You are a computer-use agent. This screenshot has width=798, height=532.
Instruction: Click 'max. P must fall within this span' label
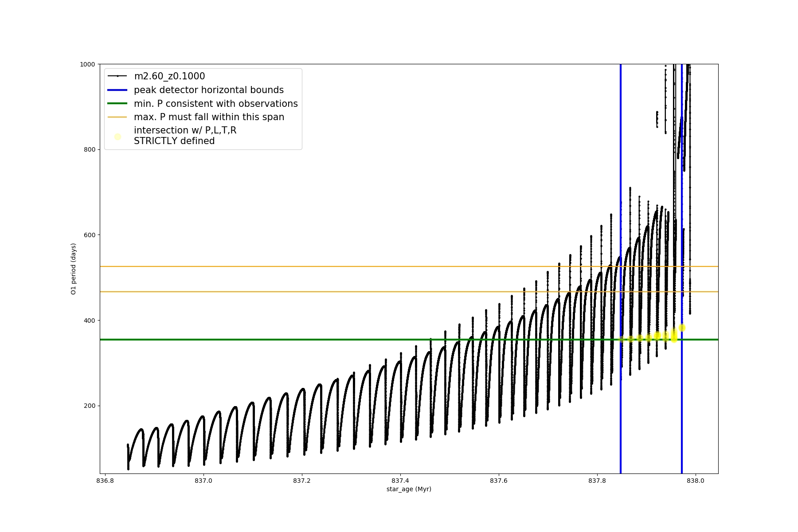(x=209, y=117)
